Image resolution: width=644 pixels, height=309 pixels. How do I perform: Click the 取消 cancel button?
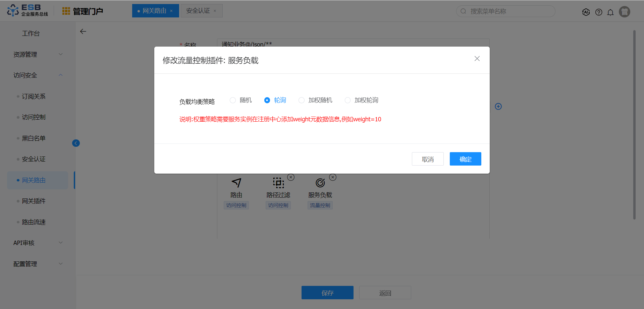pos(428,159)
